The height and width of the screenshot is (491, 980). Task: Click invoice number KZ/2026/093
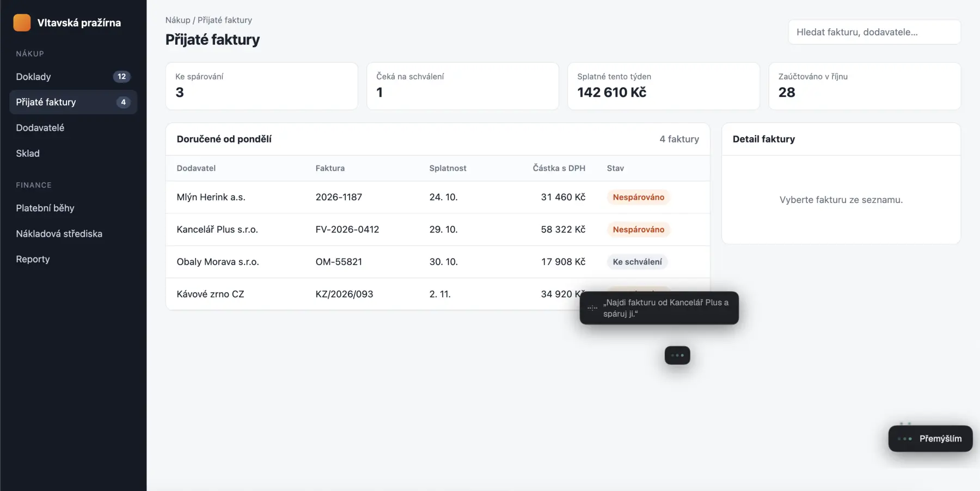click(344, 294)
